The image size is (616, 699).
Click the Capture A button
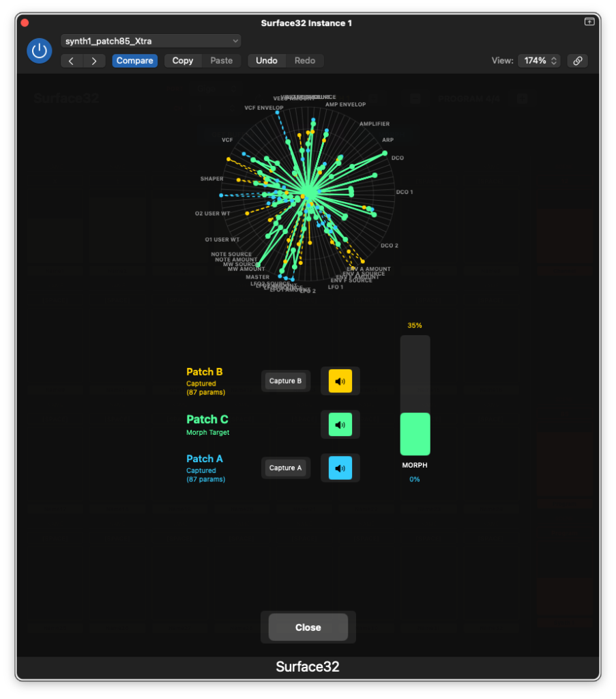(285, 468)
